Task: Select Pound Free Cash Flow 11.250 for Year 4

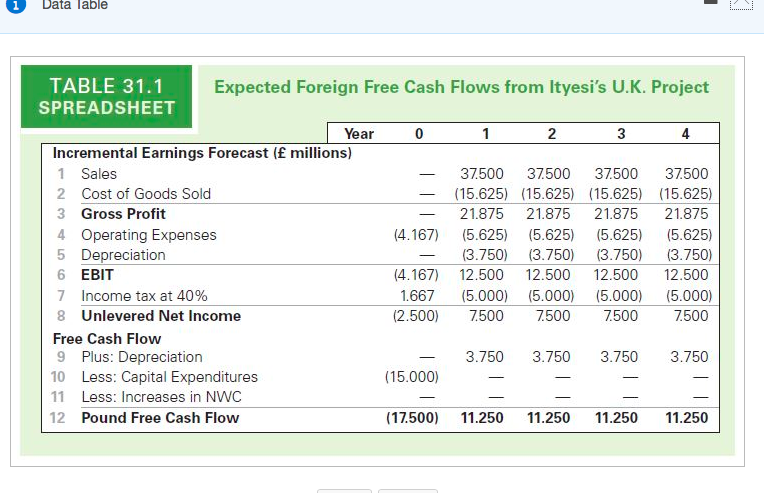Action: (x=687, y=417)
